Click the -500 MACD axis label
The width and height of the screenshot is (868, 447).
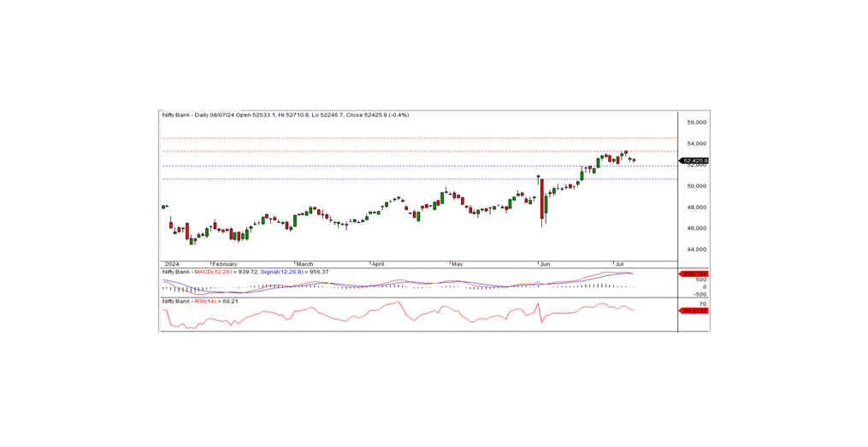pos(700,294)
